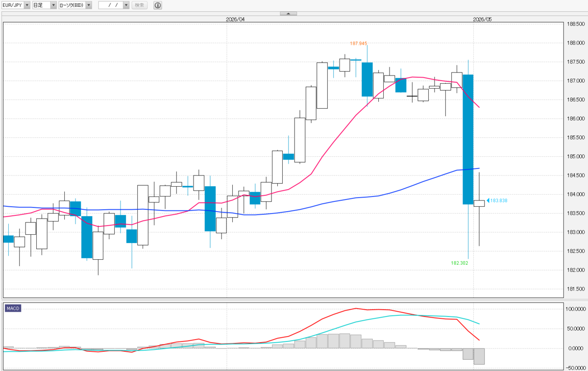
Task: Select the 182.302 low price label
Action: [460, 263]
